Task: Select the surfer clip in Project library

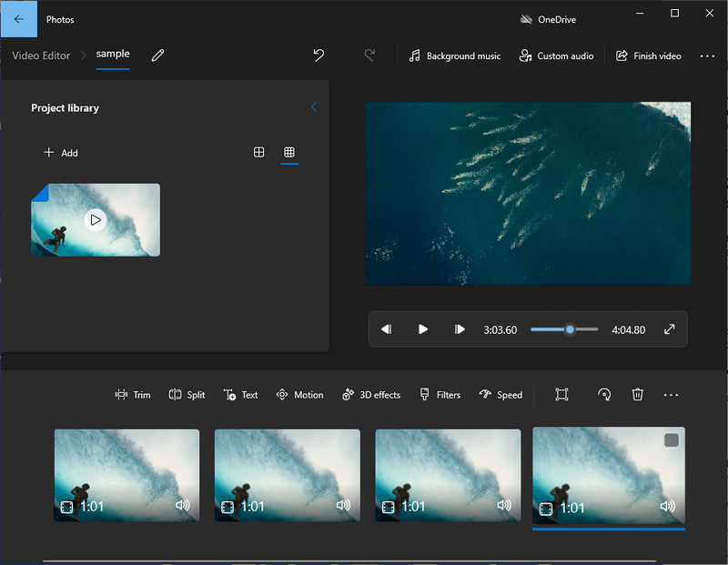Action: 96,220
